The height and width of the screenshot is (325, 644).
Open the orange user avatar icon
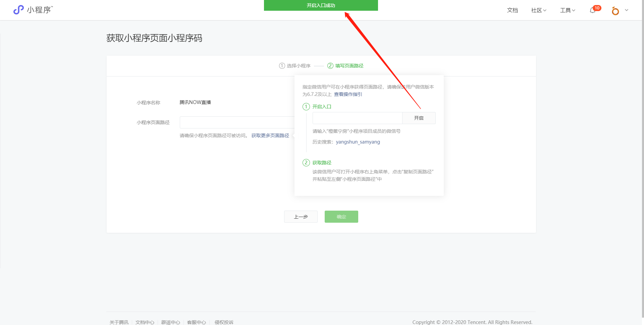coord(615,11)
